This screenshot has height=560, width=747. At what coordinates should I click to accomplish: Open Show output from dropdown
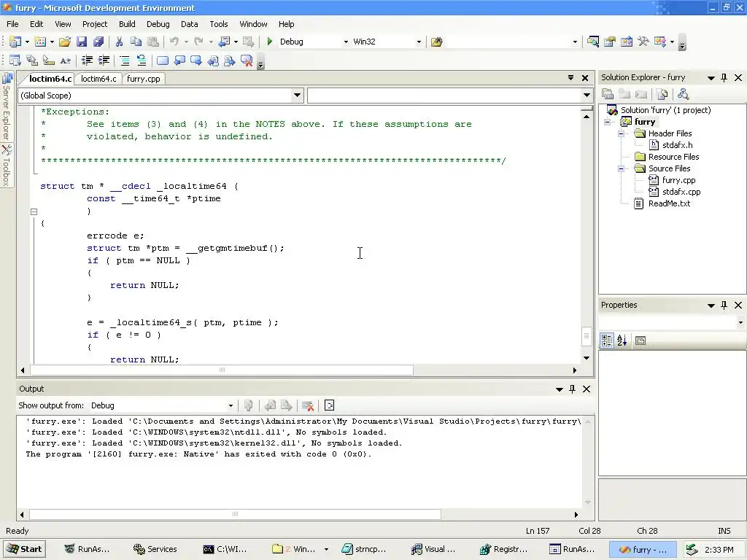[x=231, y=405]
